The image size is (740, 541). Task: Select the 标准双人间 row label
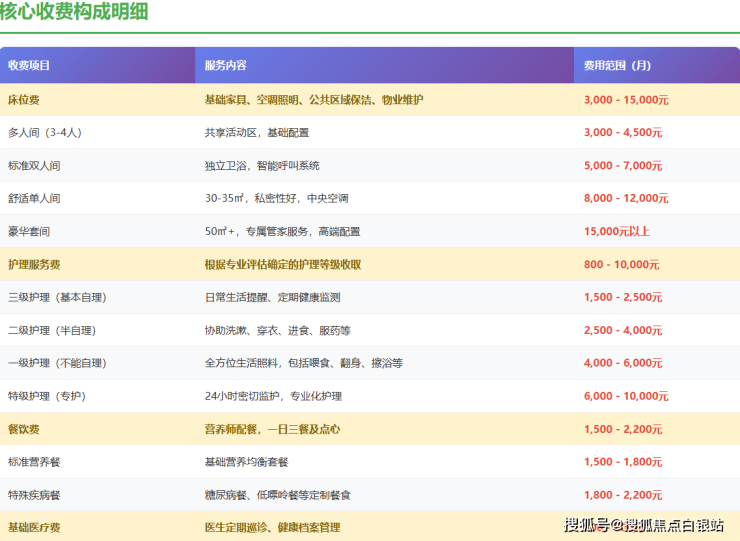coord(34,166)
